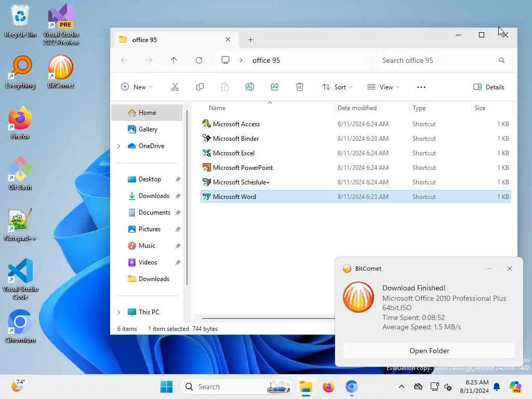Image resolution: width=532 pixels, height=399 pixels.
Task: Expand the OneDrive tree node
Action: click(x=119, y=146)
